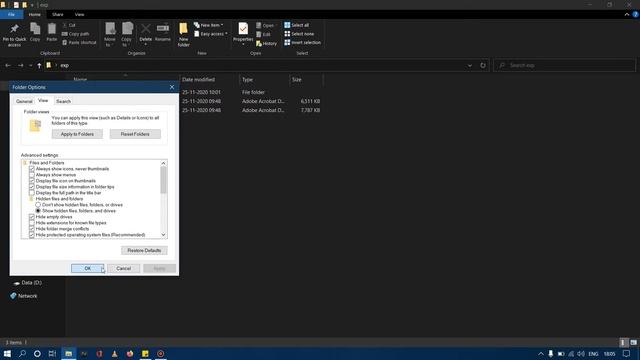Viewport: 640px width, 360px height.
Task: Open Task View on taskbar
Action: click(52, 353)
